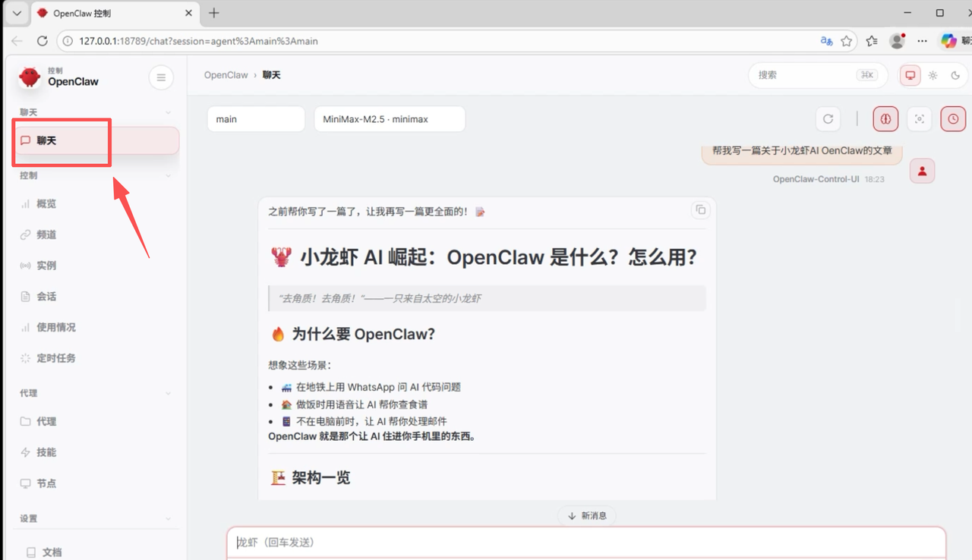Toggle the brain thinking-display button
This screenshot has height=560, width=972.
[885, 119]
